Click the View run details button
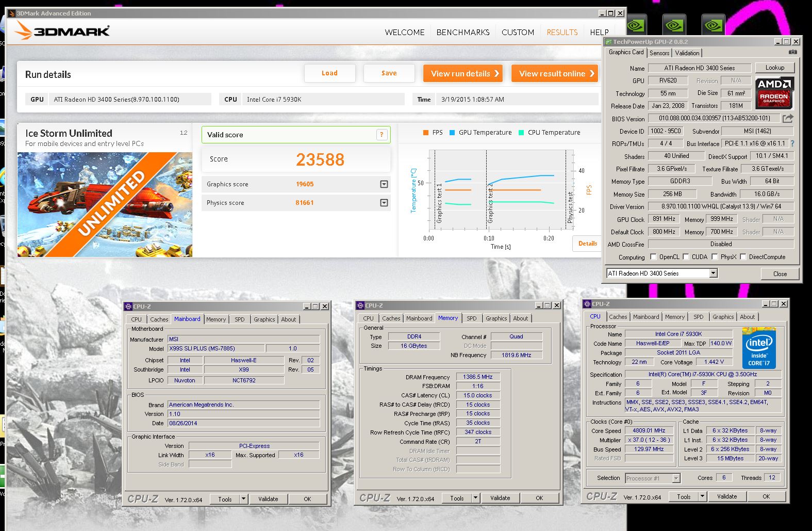Image resolution: width=812 pixels, height=531 pixels. 463,73
